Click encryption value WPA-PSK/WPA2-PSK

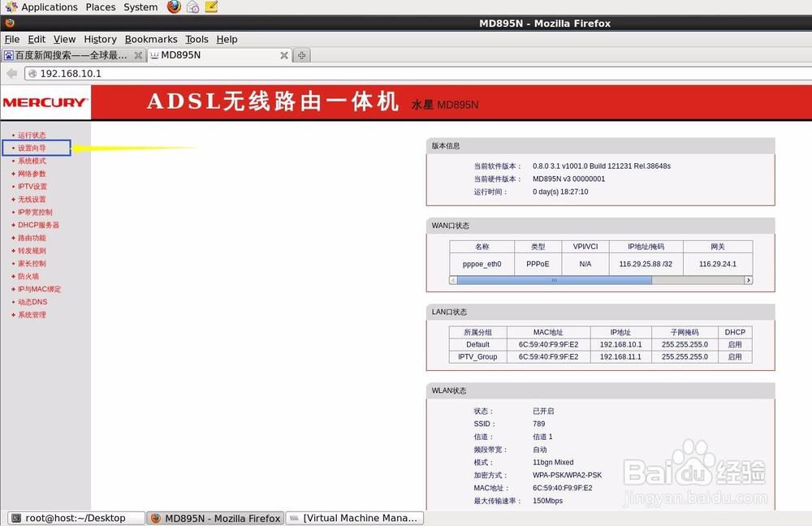tap(567, 475)
